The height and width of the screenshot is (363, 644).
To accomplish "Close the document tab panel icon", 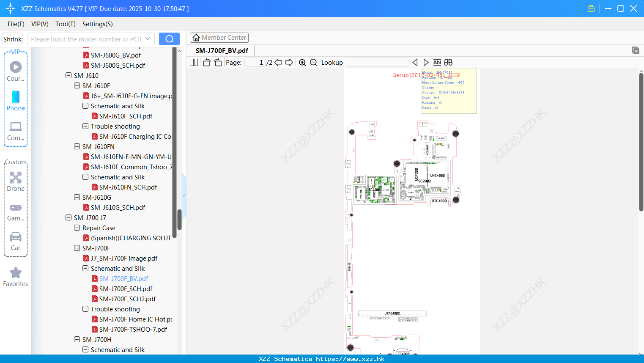I will [636, 50].
